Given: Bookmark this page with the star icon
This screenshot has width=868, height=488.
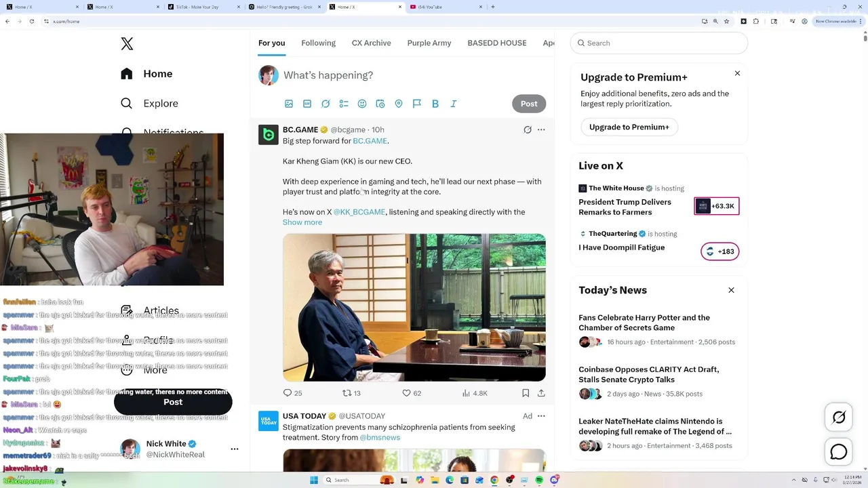Looking at the screenshot, I should point(726,21).
